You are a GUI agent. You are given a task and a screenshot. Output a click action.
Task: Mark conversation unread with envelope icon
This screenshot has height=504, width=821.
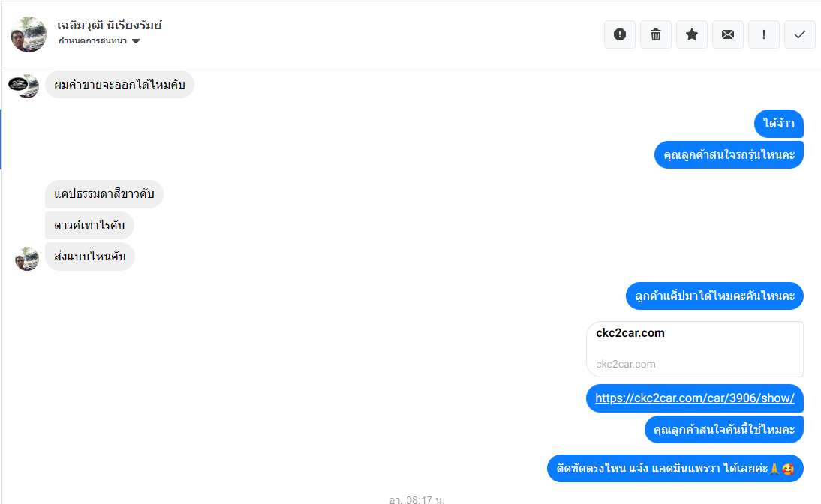click(x=728, y=34)
